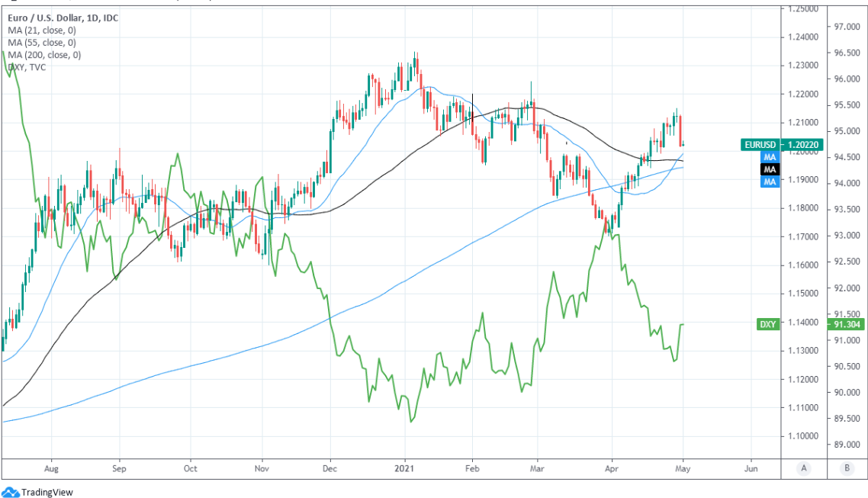This screenshot has width=868, height=498.
Task: Select the upper blue MA axis tag
Action: coord(770,155)
